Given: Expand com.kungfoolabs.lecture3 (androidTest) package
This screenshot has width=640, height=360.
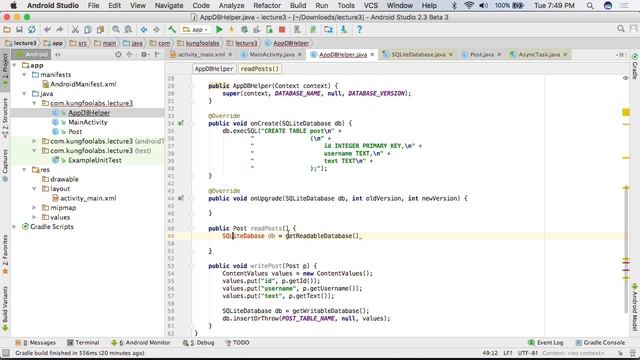Looking at the screenshot, I should (34, 141).
